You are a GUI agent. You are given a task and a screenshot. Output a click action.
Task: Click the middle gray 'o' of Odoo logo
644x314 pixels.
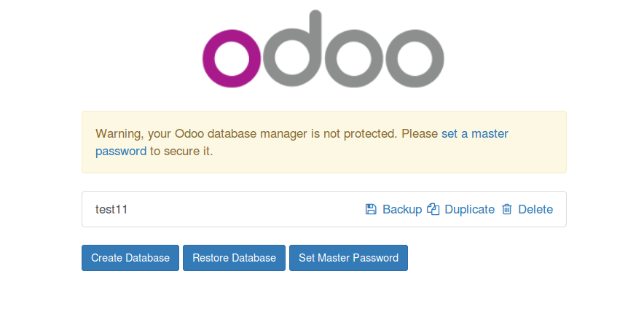coord(354,58)
